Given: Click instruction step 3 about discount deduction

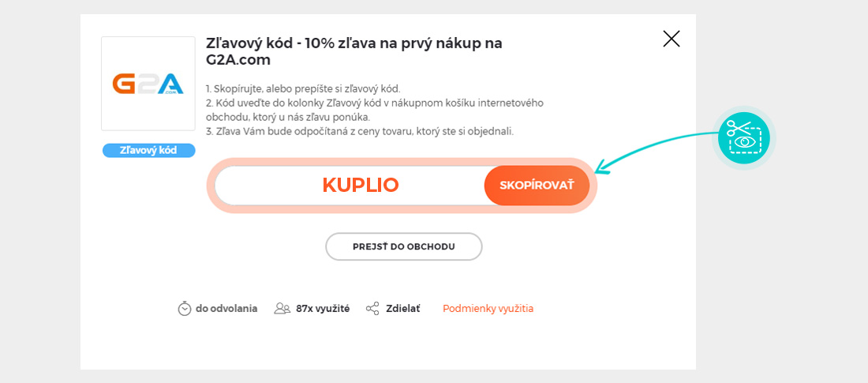Looking at the screenshot, I should coord(359,131).
